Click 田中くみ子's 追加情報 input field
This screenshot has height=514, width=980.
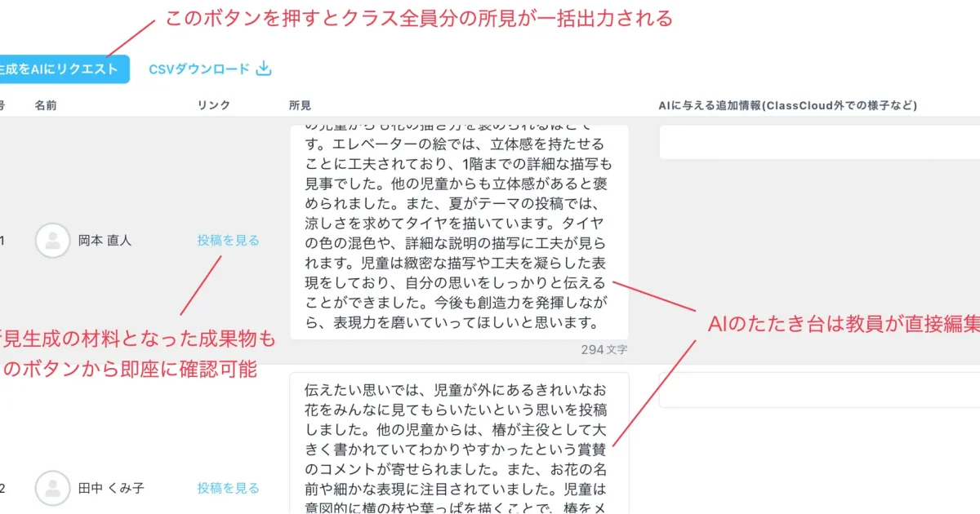[x=817, y=390]
